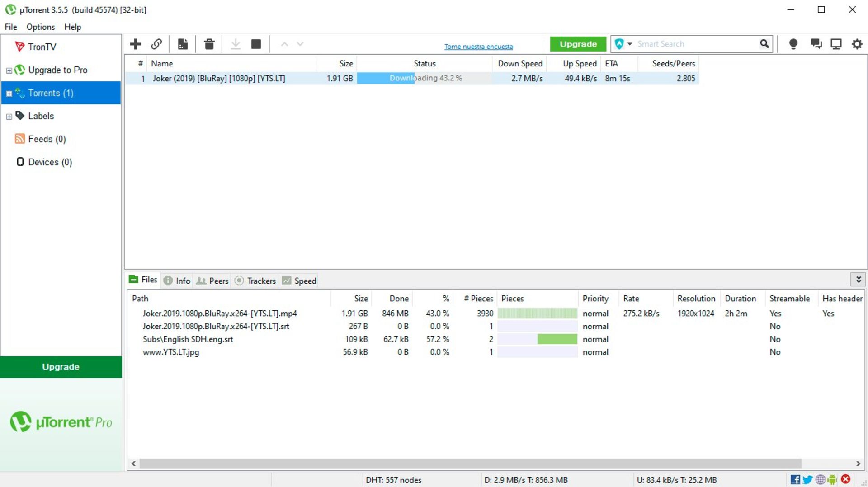868x487 pixels.
Task: Expand the Labels sidebar section
Action: pyautogui.click(x=9, y=116)
